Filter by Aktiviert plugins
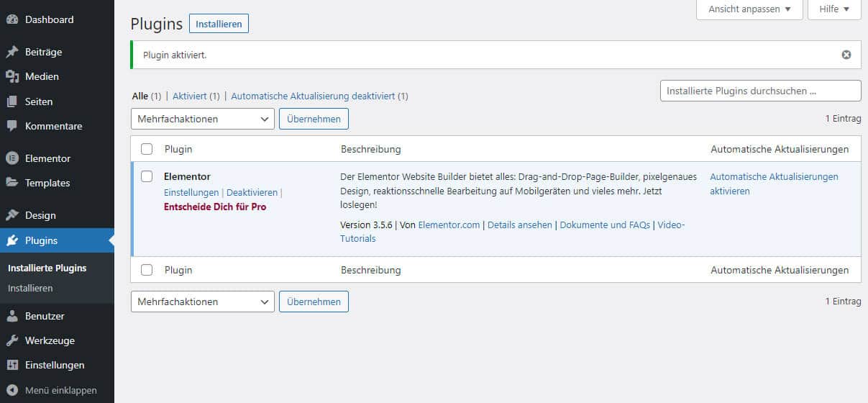The width and height of the screenshot is (868, 403). (x=190, y=96)
